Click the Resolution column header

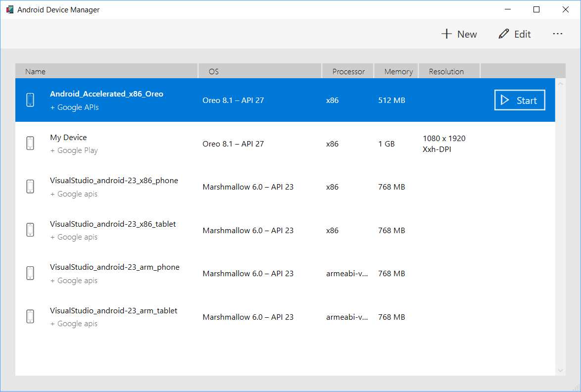(446, 71)
